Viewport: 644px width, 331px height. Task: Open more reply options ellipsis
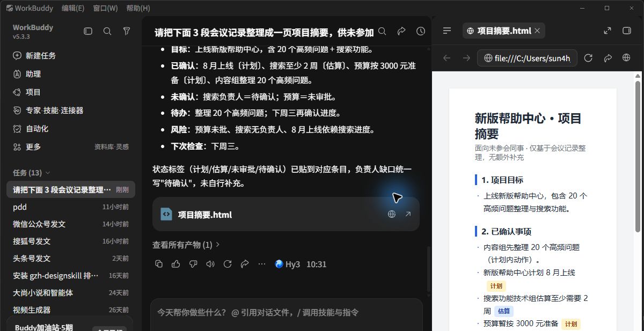[262, 264]
